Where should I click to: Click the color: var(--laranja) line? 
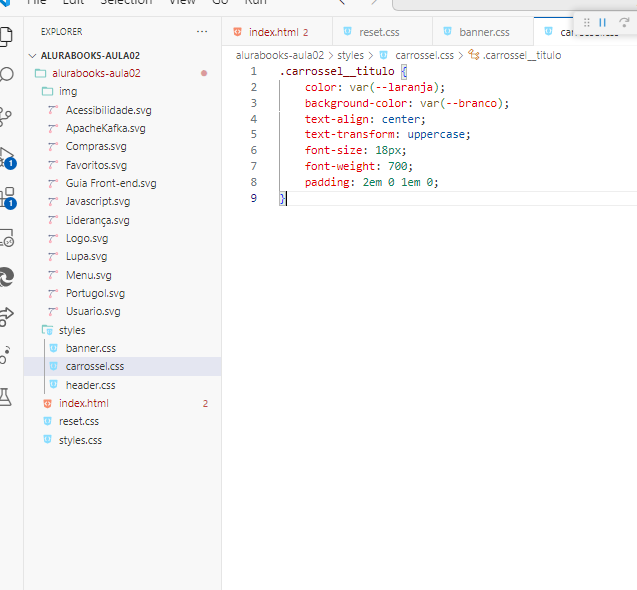[375, 87]
